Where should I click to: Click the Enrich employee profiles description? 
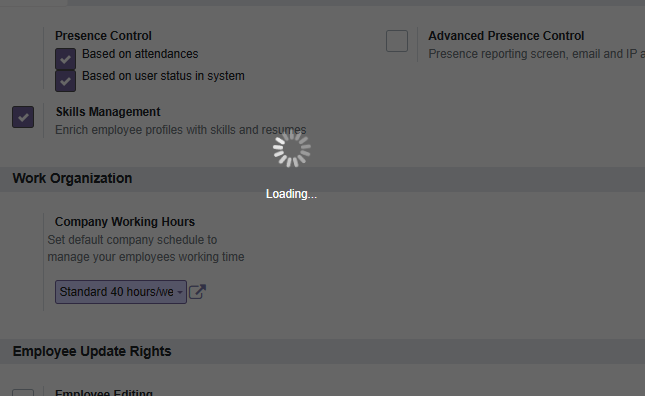tap(181, 130)
